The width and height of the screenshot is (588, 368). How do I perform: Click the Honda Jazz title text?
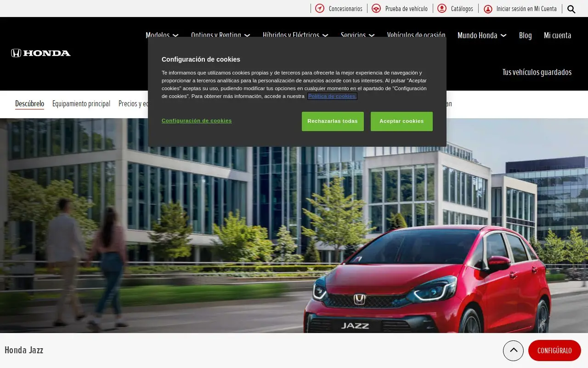[24, 350]
